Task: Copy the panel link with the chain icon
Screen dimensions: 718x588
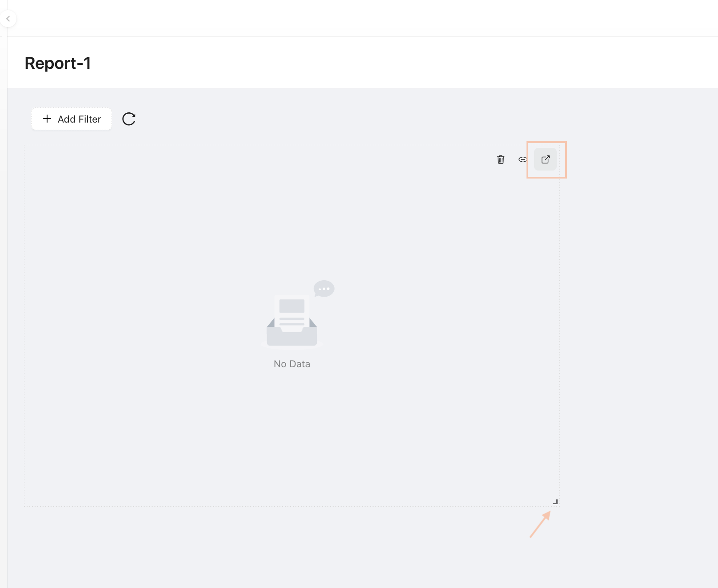Action: [x=523, y=159]
